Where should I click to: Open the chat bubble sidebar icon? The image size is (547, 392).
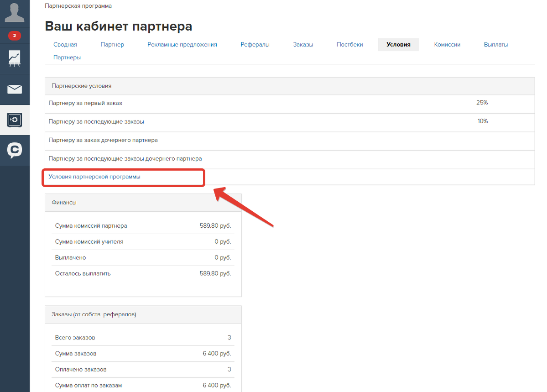15,151
